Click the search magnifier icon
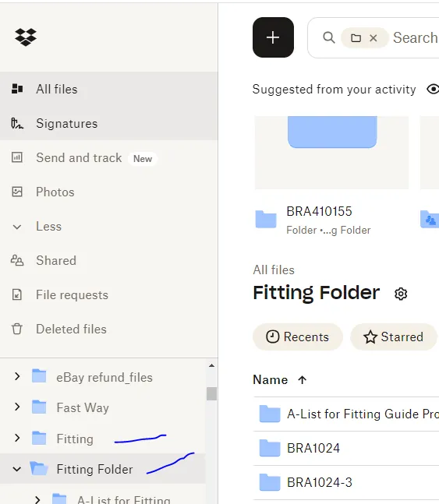 coord(328,37)
